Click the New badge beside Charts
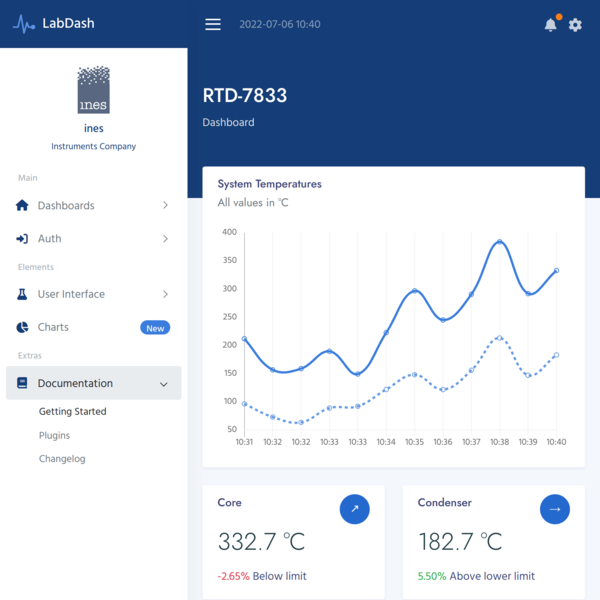 tap(155, 328)
